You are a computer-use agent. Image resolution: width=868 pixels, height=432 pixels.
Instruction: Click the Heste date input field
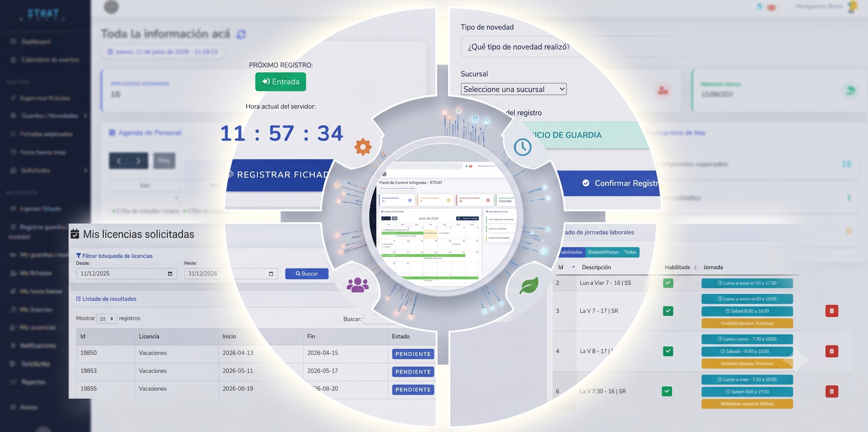(x=231, y=274)
